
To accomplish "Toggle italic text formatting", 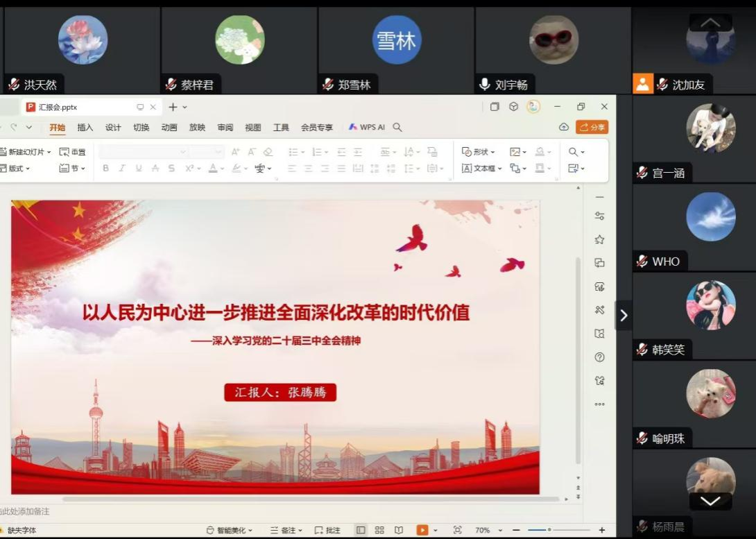I will [122, 168].
